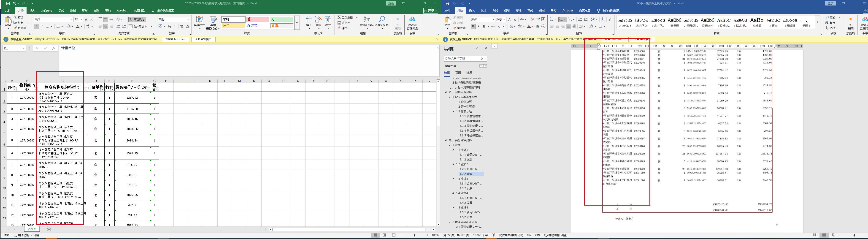Open Conditional Formatting in Excel

[x=200, y=23]
